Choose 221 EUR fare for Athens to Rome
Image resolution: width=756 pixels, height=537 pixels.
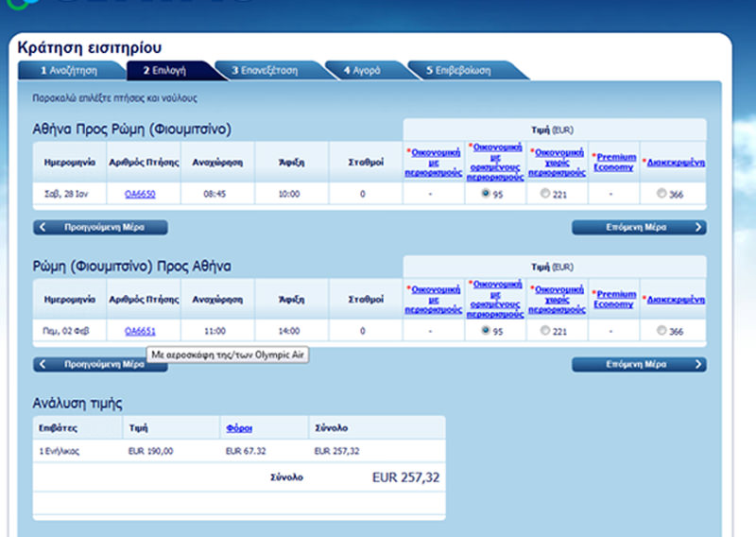pyautogui.click(x=544, y=194)
